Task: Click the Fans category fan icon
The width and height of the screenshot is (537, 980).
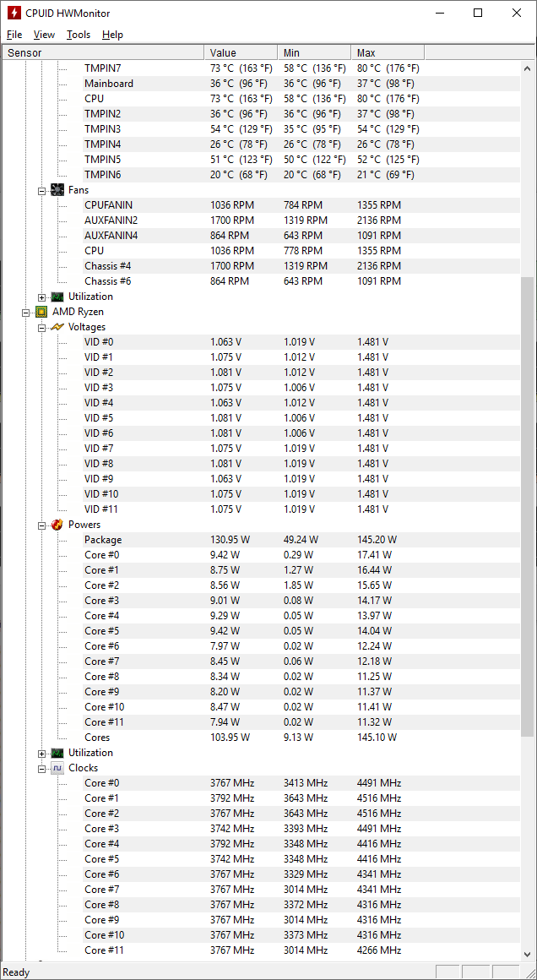Action: [x=57, y=189]
